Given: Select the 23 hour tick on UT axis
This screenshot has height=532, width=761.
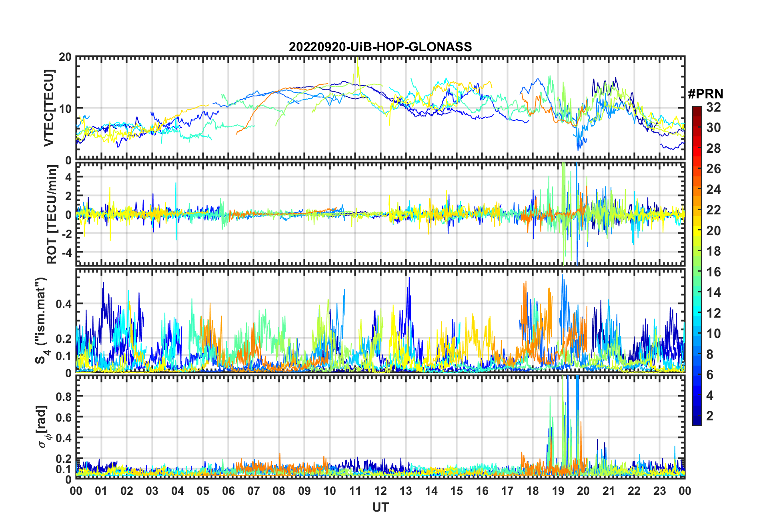Looking at the screenshot, I should [659, 491].
